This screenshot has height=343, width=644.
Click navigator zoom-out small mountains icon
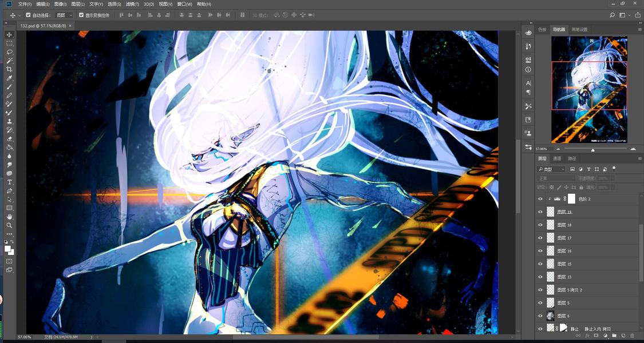558,149
